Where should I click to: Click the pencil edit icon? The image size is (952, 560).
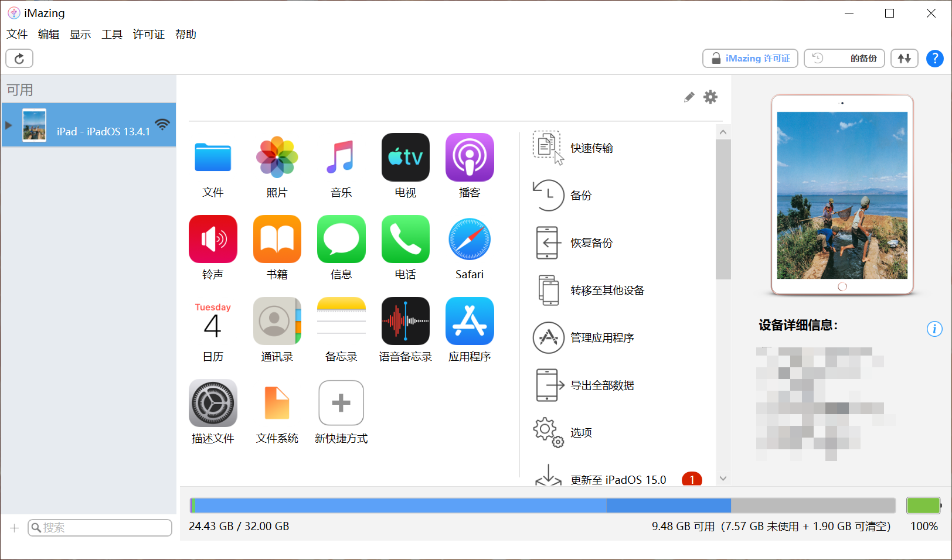coord(689,97)
